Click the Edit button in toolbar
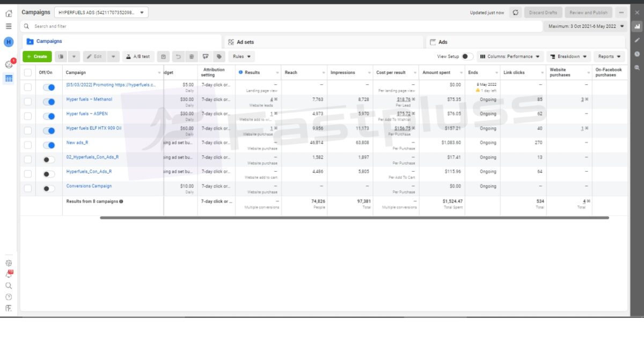 [x=94, y=56]
